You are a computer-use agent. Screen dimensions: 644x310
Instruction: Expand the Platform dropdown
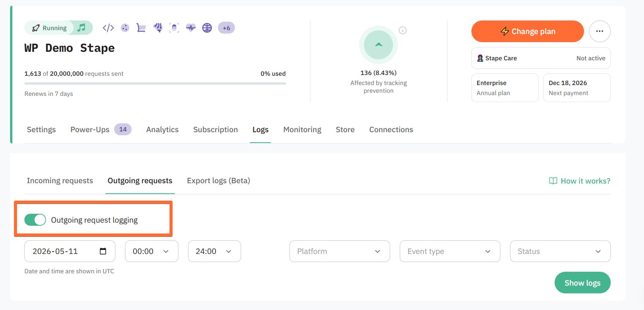[340, 251]
